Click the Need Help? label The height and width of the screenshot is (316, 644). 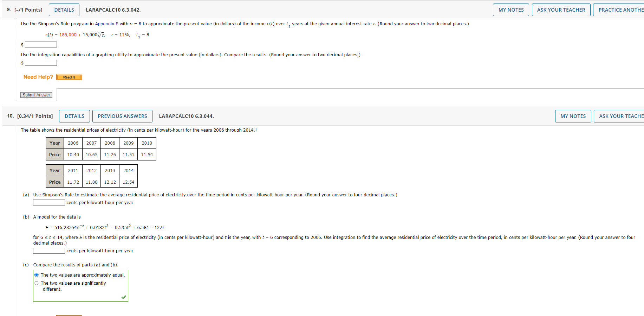pyautogui.click(x=38, y=77)
